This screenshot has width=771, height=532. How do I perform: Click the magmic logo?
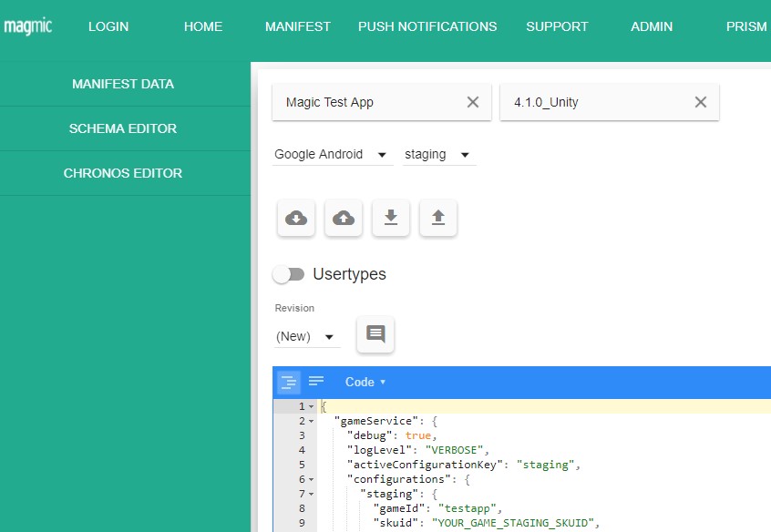(x=27, y=26)
